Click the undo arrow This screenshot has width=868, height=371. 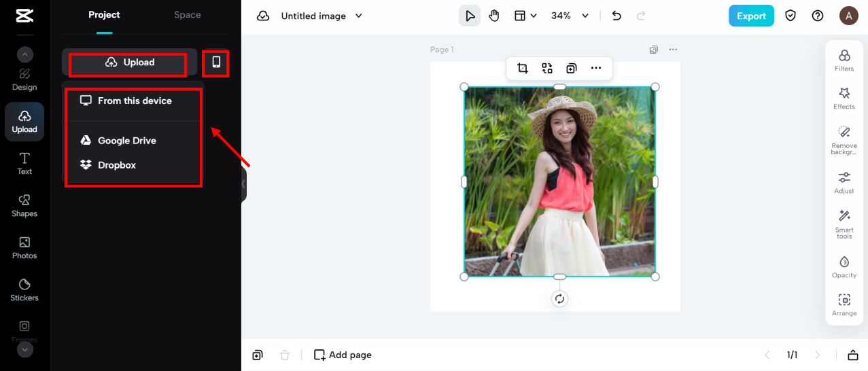pyautogui.click(x=617, y=16)
